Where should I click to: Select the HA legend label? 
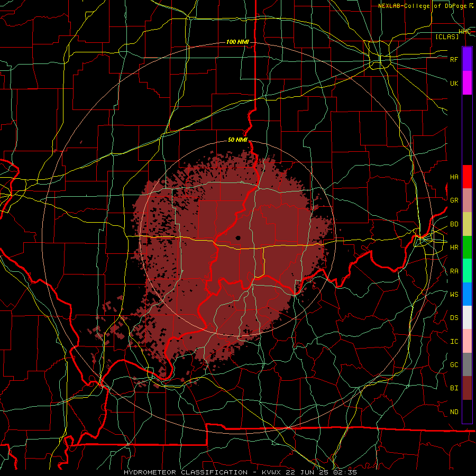coord(454,177)
